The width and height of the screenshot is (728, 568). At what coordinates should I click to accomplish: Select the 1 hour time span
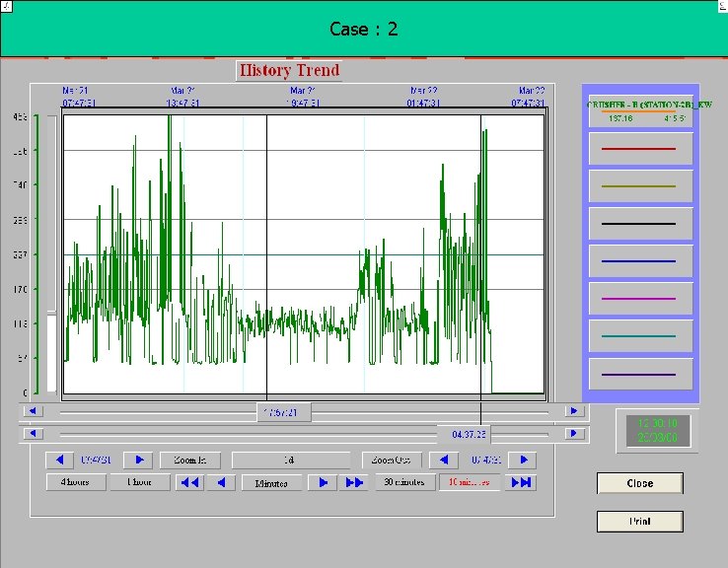click(140, 482)
